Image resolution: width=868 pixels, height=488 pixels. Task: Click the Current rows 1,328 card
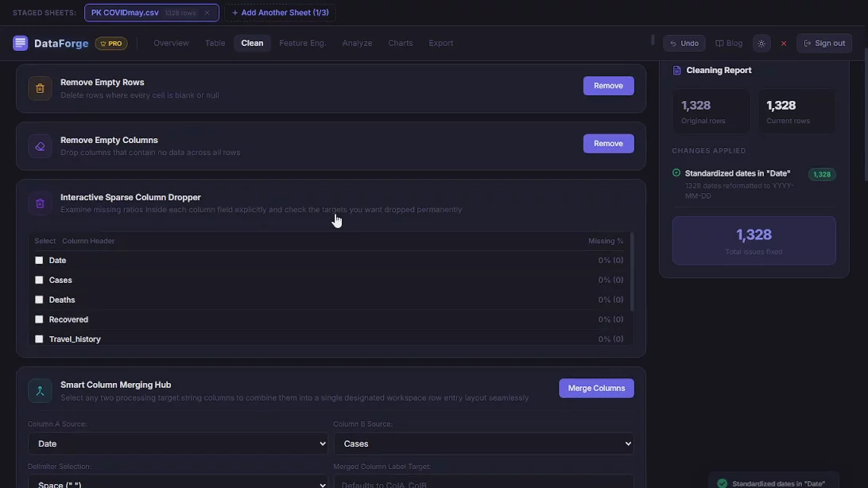pos(796,111)
